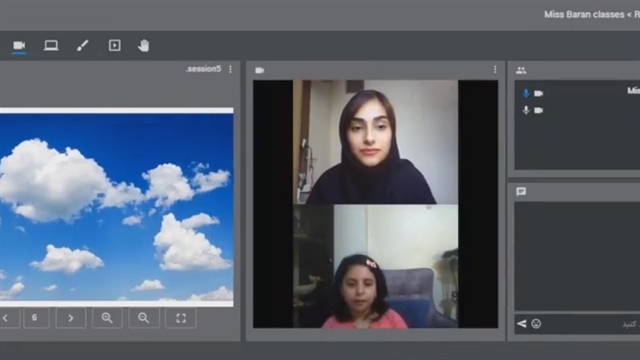Send chat message with arrow icon
Screen dimensions: 640x360
522,324
